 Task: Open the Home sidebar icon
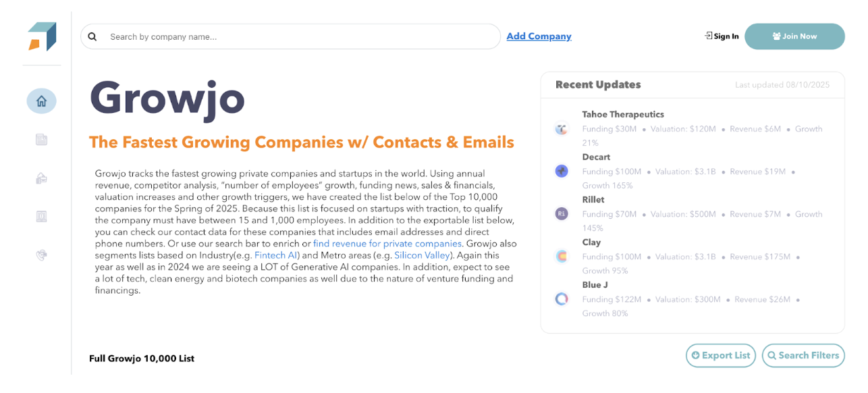click(41, 101)
